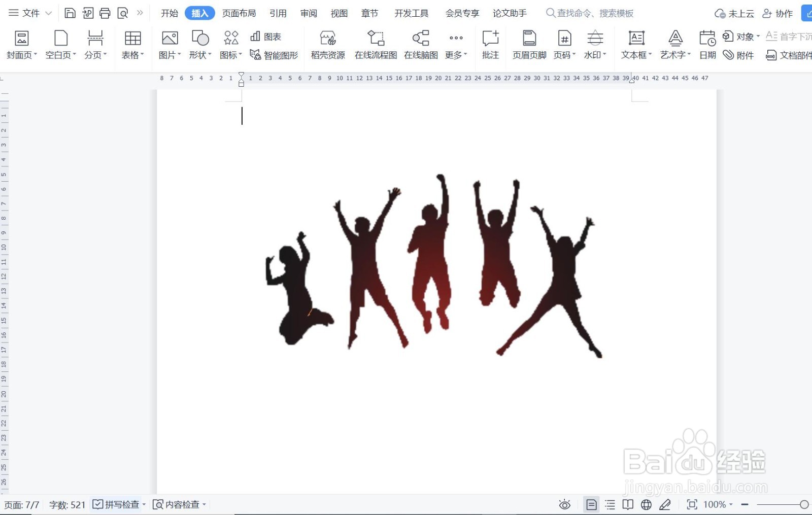The image size is (812, 515).
Task: Open the 引用 tab
Action: (x=278, y=13)
